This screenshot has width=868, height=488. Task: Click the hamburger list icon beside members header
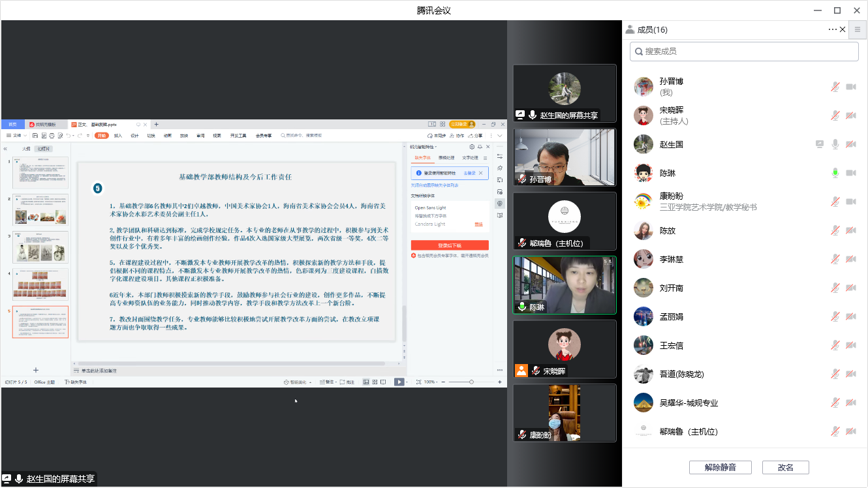tap(858, 29)
